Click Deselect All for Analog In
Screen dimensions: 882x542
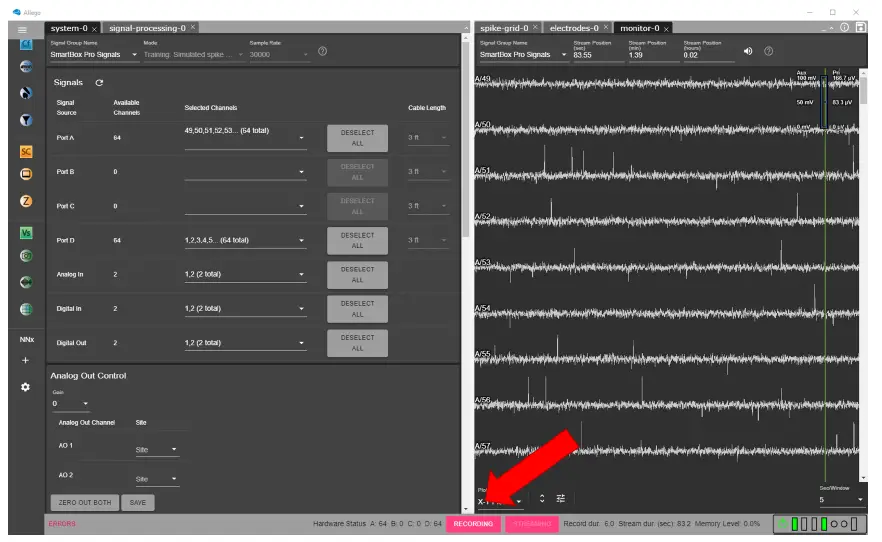coord(357,275)
